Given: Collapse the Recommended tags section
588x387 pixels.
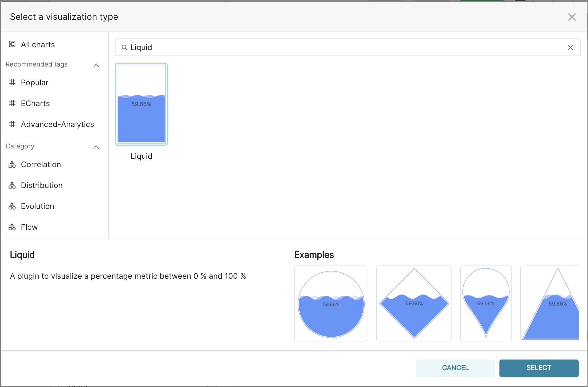Looking at the screenshot, I should pyautogui.click(x=96, y=65).
